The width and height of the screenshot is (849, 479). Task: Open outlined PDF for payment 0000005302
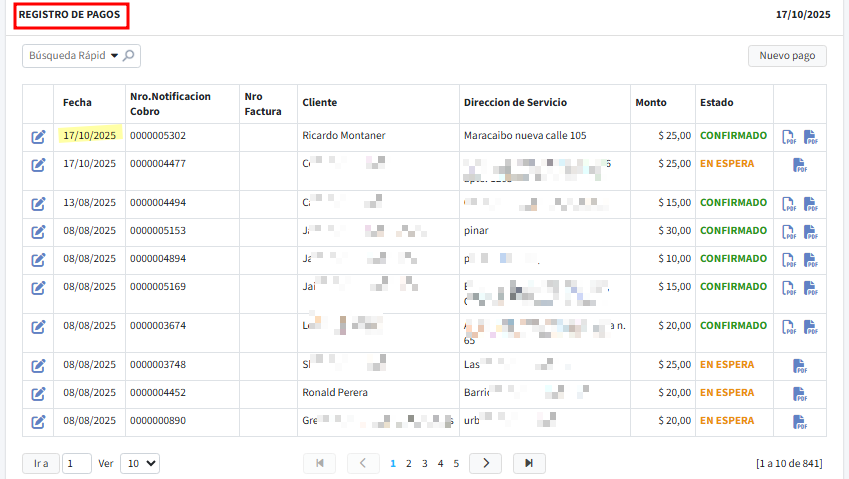coord(789,136)
